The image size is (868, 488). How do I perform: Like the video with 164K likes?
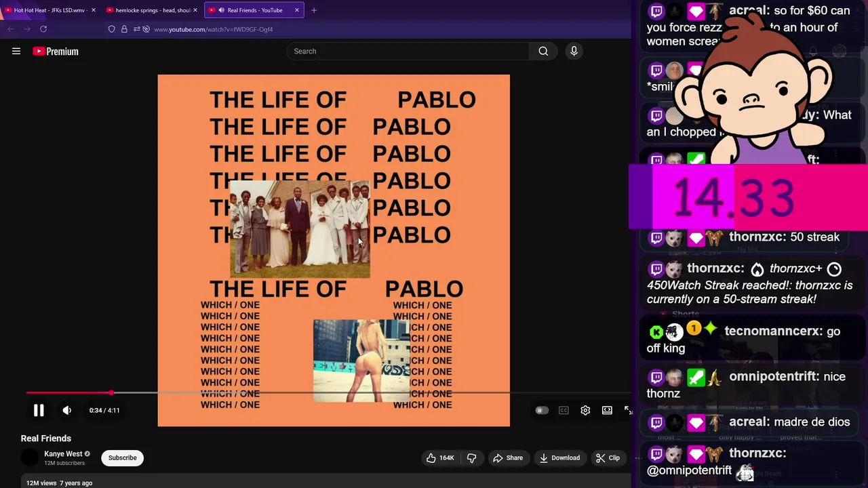440,457
